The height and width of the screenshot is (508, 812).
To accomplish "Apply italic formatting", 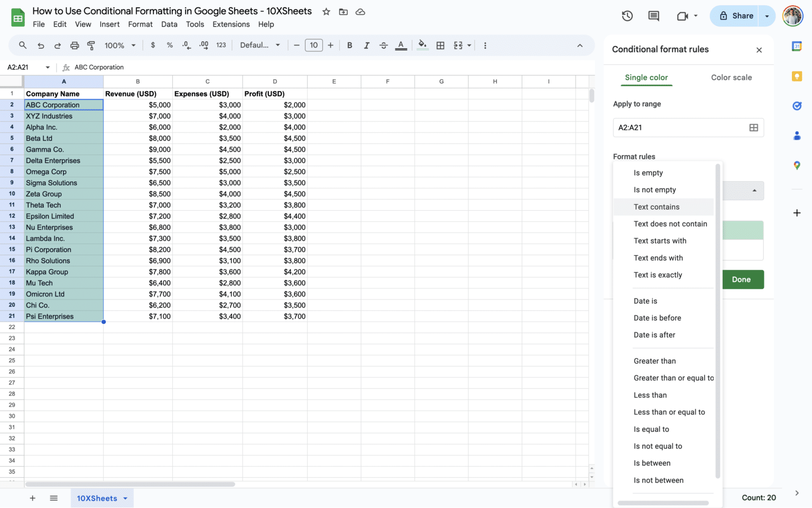I will click(x=366, y=46).
